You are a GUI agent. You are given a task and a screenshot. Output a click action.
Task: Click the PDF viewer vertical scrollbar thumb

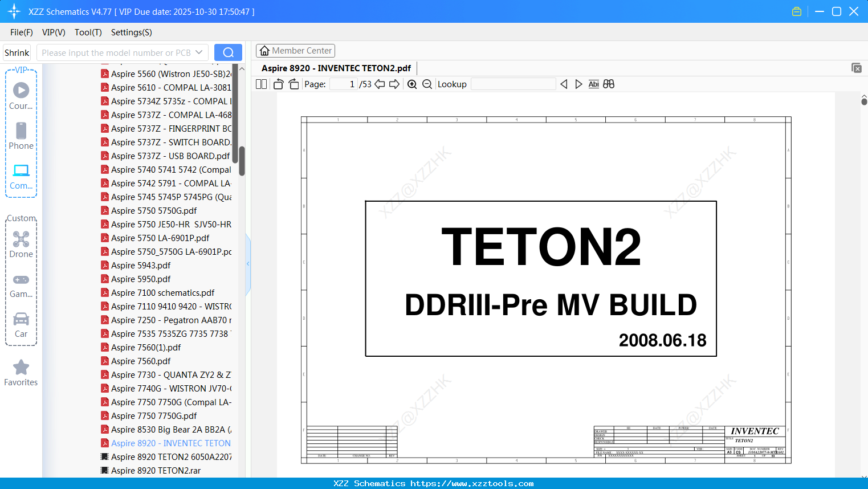tap(864, 101)
